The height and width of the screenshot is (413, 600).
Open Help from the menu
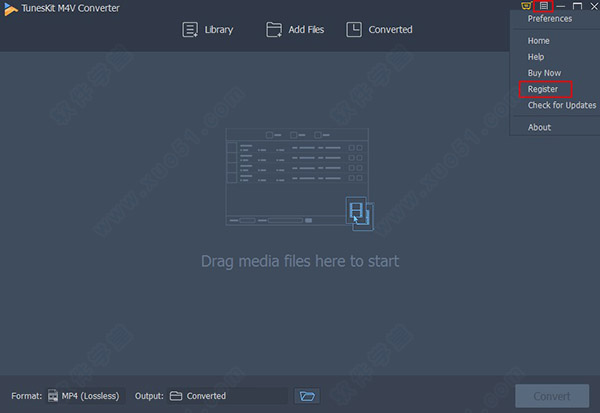(x=536, y=57)
